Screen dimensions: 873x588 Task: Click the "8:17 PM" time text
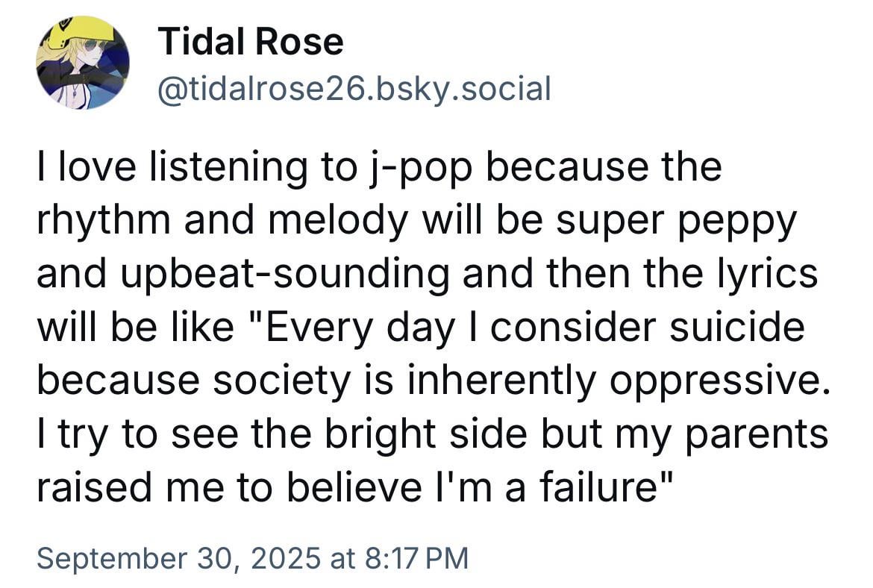(x=416, y=558)
